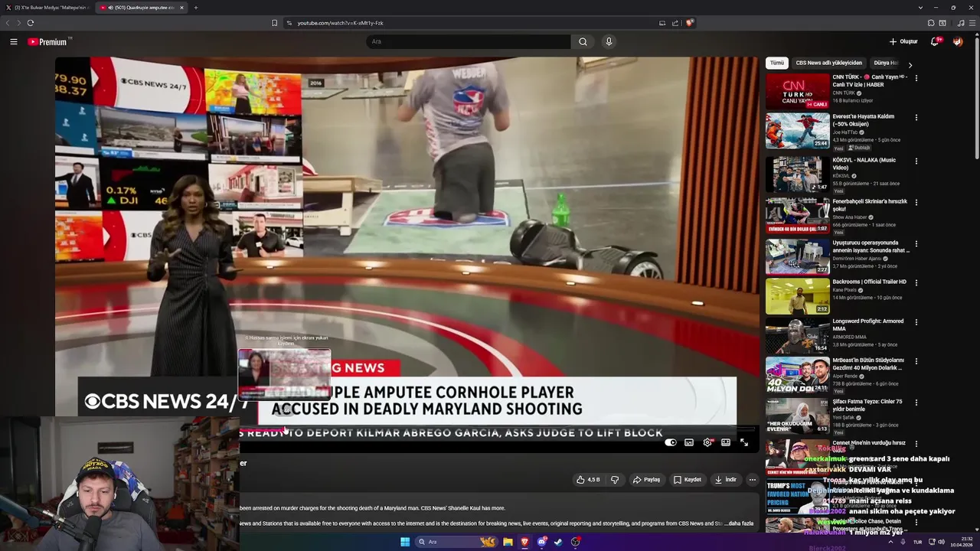Switch player to theater mode
Screen dimensions: 980x551
(726, 442)
